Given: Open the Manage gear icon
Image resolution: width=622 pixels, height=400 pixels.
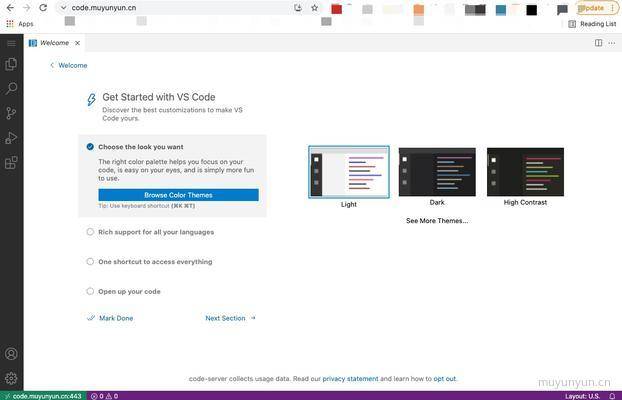Looking at the screenshot, I should click(x=11, y=378).
